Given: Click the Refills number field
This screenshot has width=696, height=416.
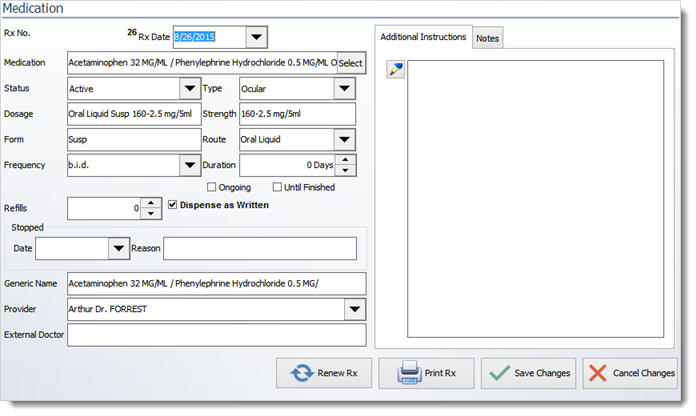Looking at the screenshot, I should (x=104, y=208).
